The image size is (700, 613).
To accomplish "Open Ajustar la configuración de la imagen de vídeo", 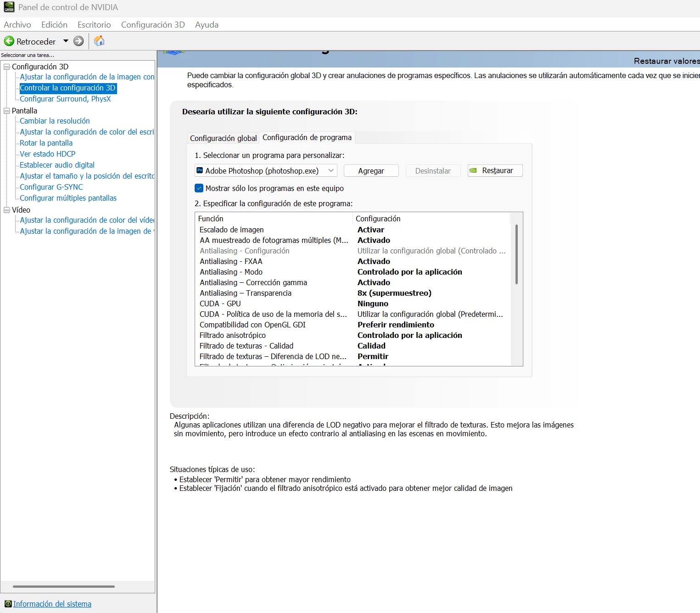I will [87, 231].
